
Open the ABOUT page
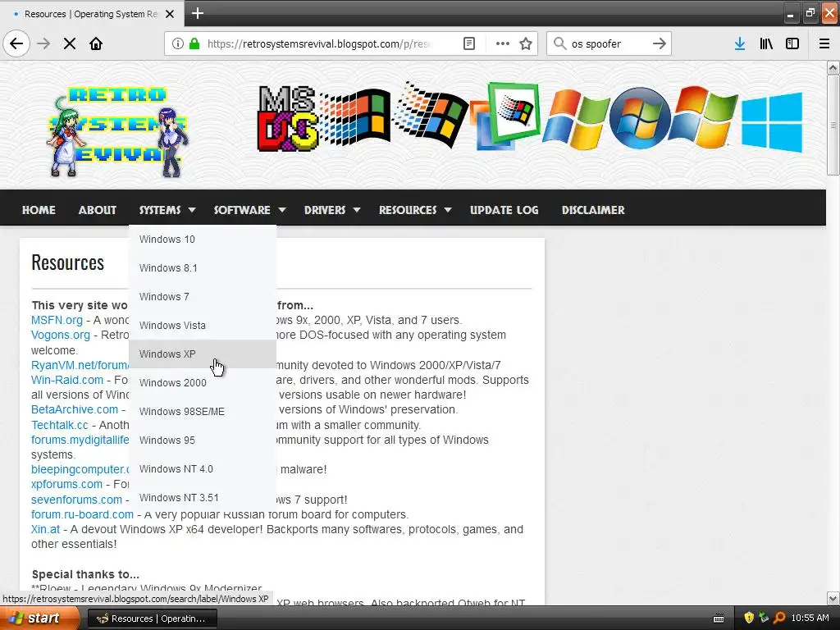[x=98, y=210]
